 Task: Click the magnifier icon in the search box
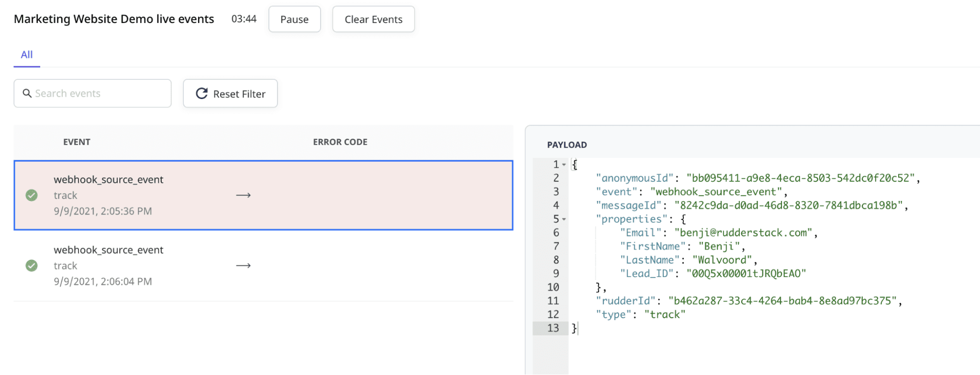click(27, 93)
